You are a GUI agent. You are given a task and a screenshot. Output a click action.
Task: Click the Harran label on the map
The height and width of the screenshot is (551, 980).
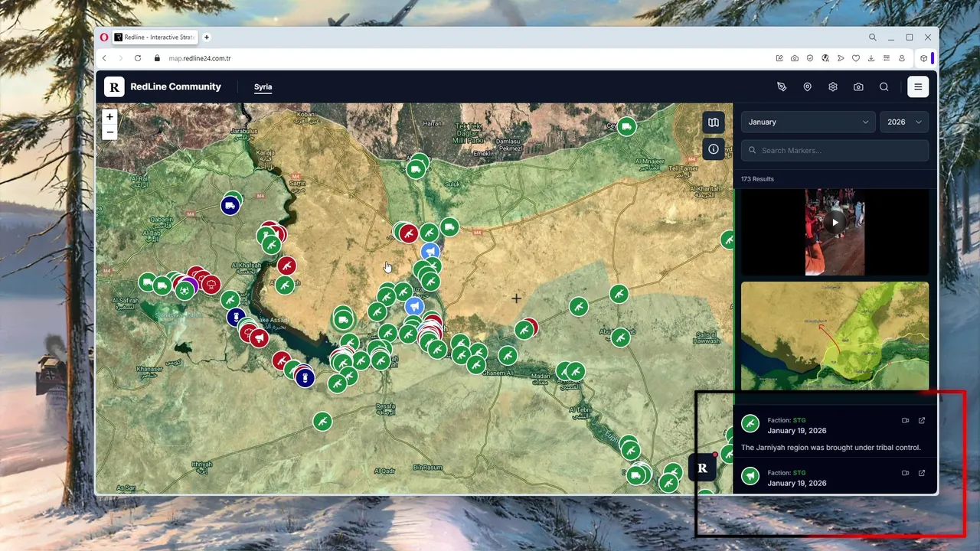(x=433, y=123)
